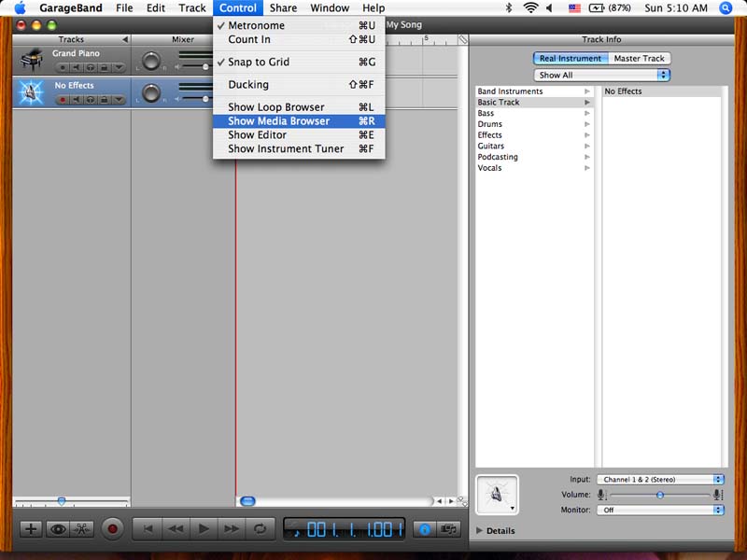Screen dimensions: 747x560
Task: Open Spotlight search in the menu bar
Action: (x=726, y=8)
